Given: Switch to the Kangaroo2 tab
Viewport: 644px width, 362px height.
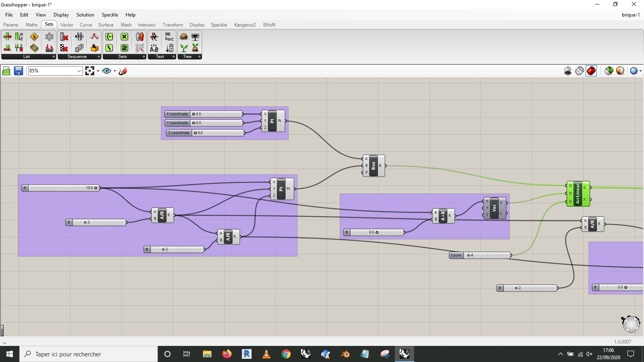Looking at the screenshot, I should point(245,25).
